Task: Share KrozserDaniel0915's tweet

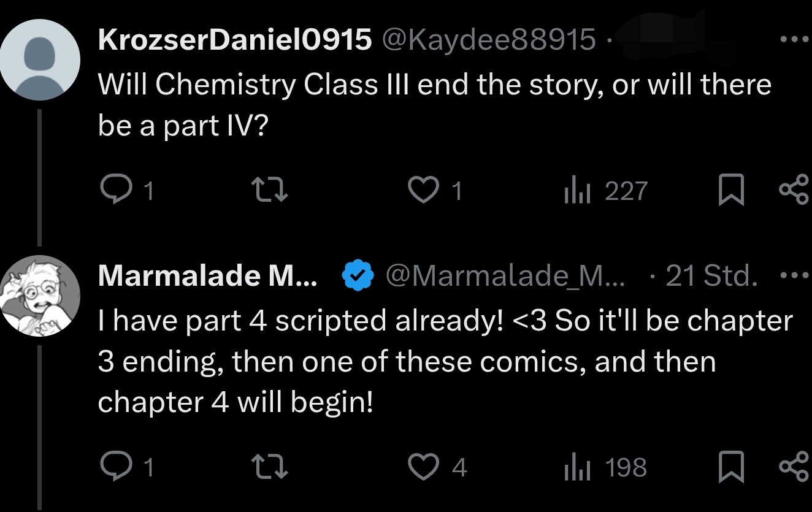Action: (794, 191)
